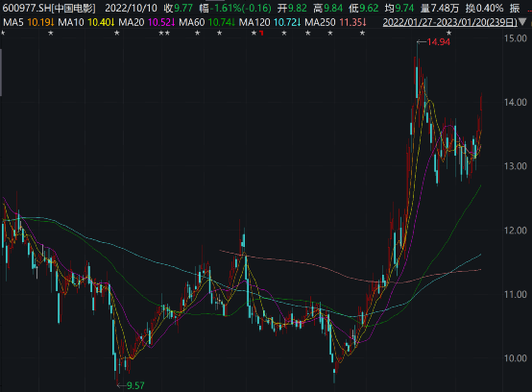Click the 12.00 price axis label
This screenshot has width=532, height=392.
tap(515, 231)
